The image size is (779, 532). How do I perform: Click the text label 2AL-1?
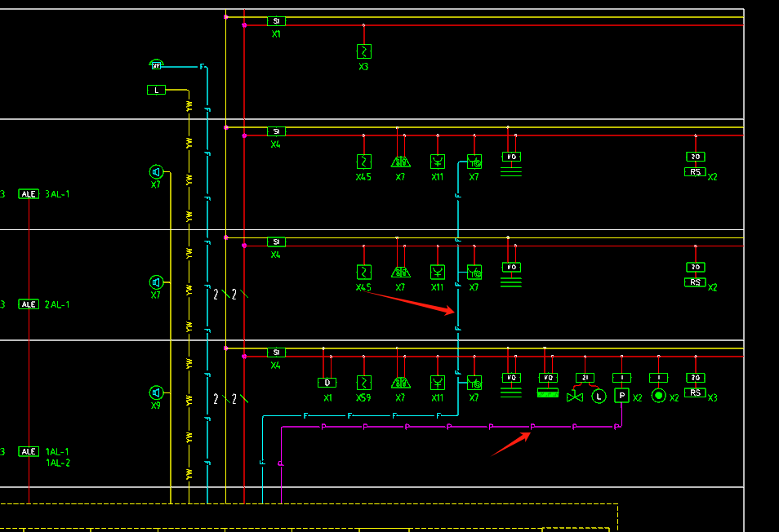coord(58,304)
